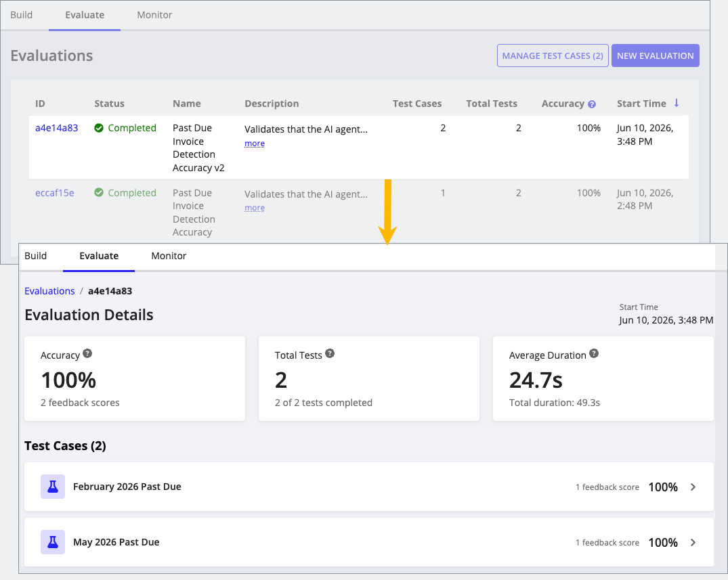Click the name Past Due Invoice Detection Accuracy v2
Image resolution: width=728 pixels, height=580 pixels.
[198, 148]
